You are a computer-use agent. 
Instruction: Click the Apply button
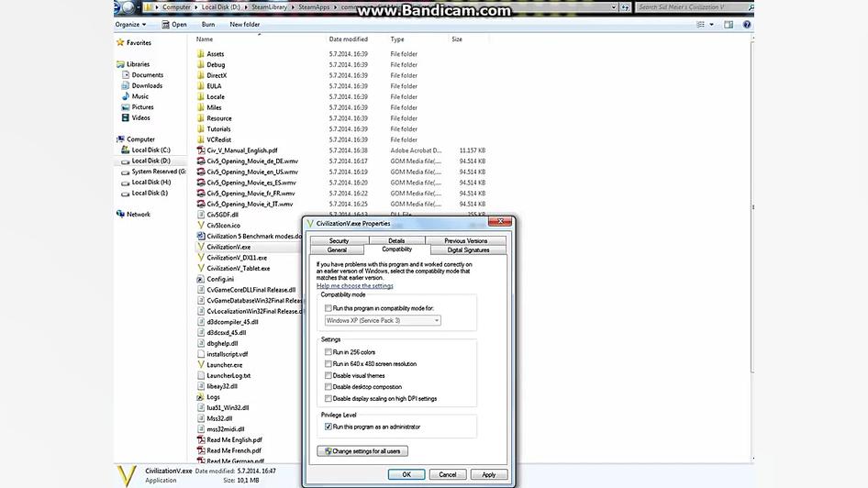coord(488,475)
